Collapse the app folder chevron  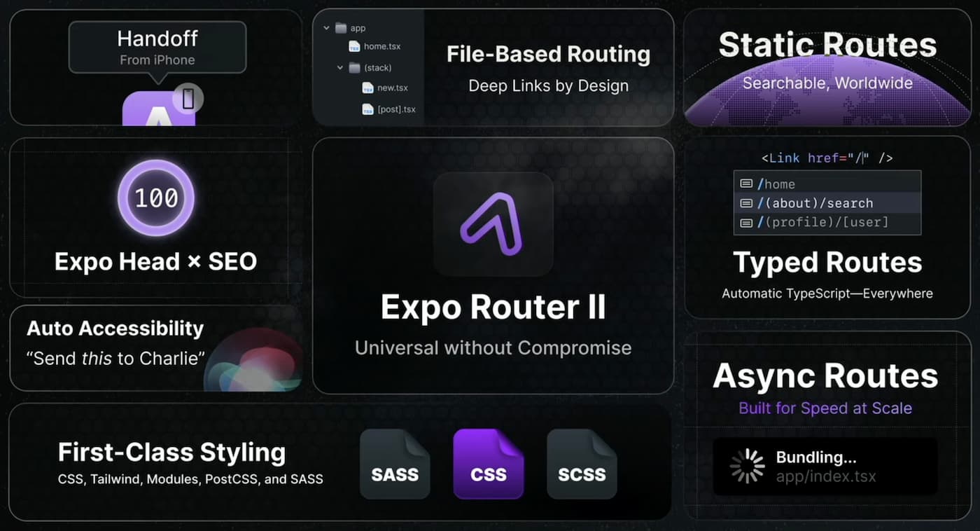326,28
